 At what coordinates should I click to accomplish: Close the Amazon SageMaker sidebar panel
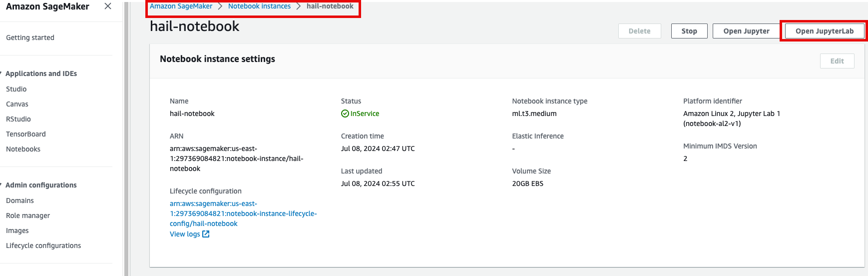click(108, 6)
